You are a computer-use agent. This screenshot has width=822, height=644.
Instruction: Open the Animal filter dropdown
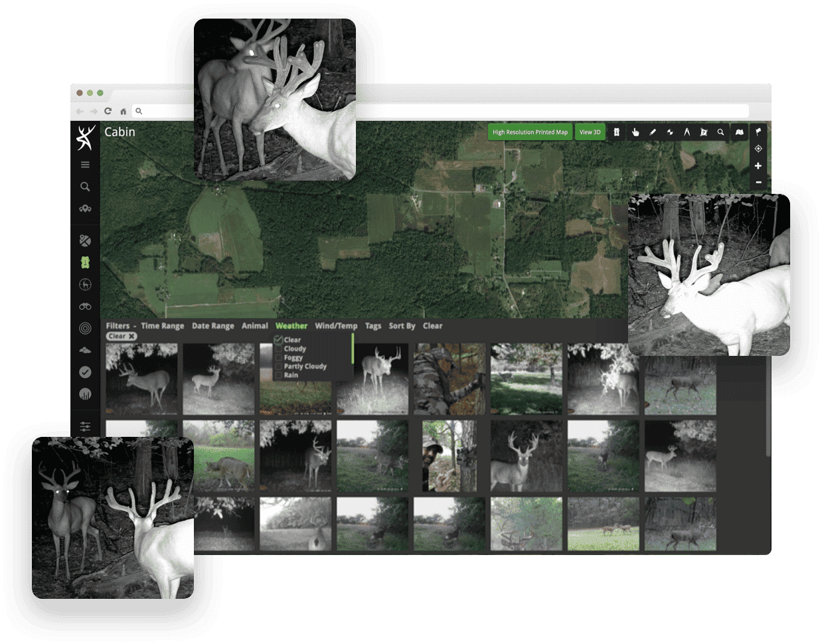255,326
